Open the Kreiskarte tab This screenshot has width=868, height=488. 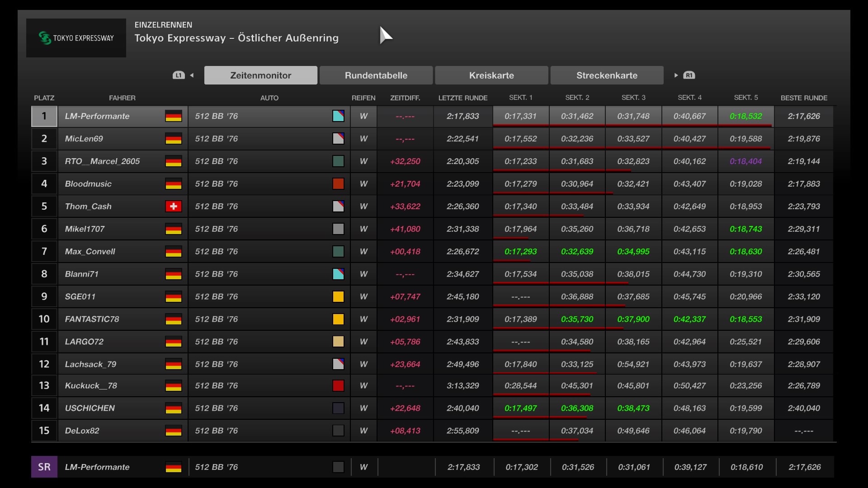coord(491,75)
